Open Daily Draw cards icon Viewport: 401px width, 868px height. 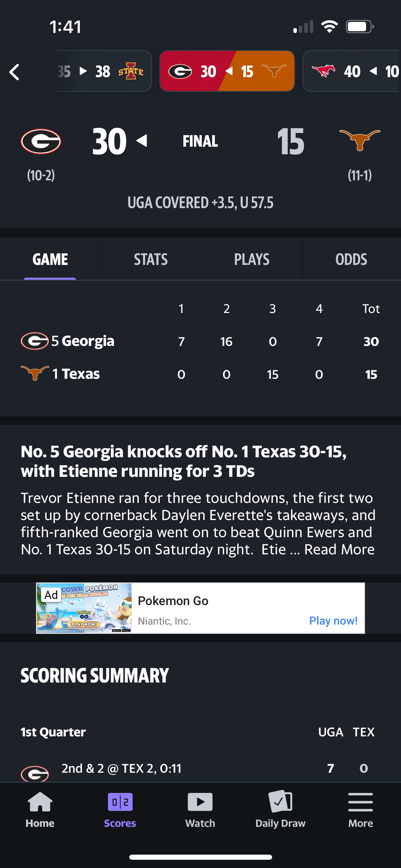pos(280,802)
